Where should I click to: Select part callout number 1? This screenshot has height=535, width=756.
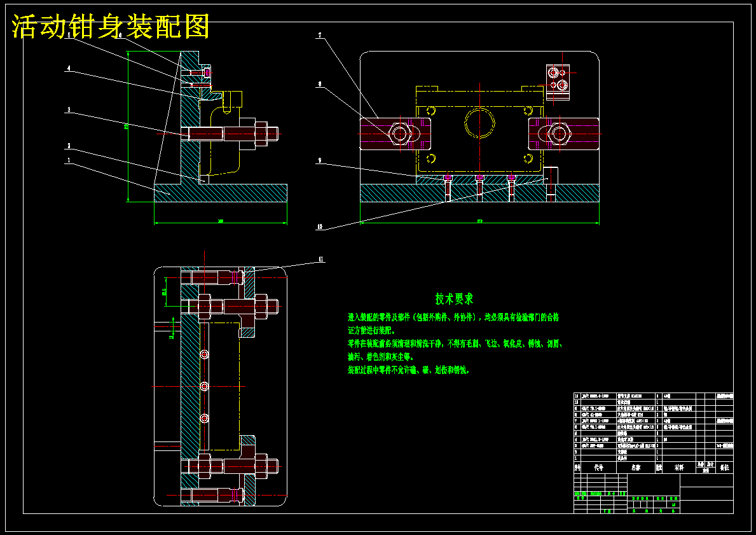[69, 160]
